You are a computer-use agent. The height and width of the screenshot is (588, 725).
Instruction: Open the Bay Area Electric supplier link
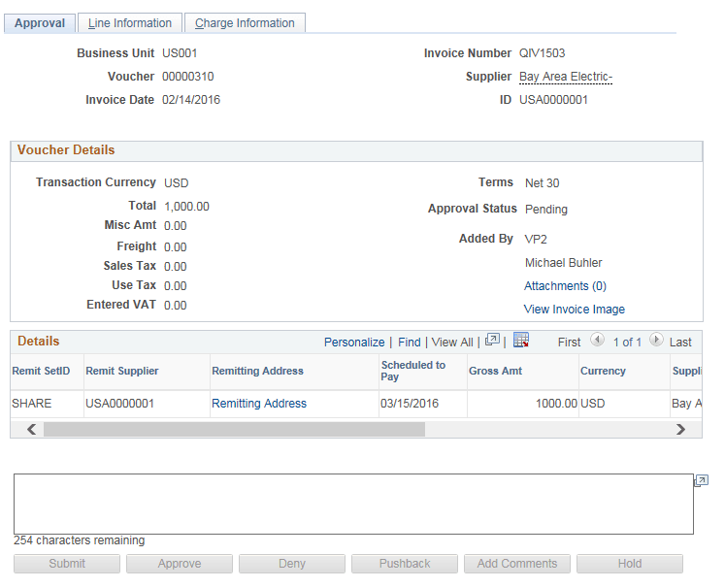(x=566, y=77)
